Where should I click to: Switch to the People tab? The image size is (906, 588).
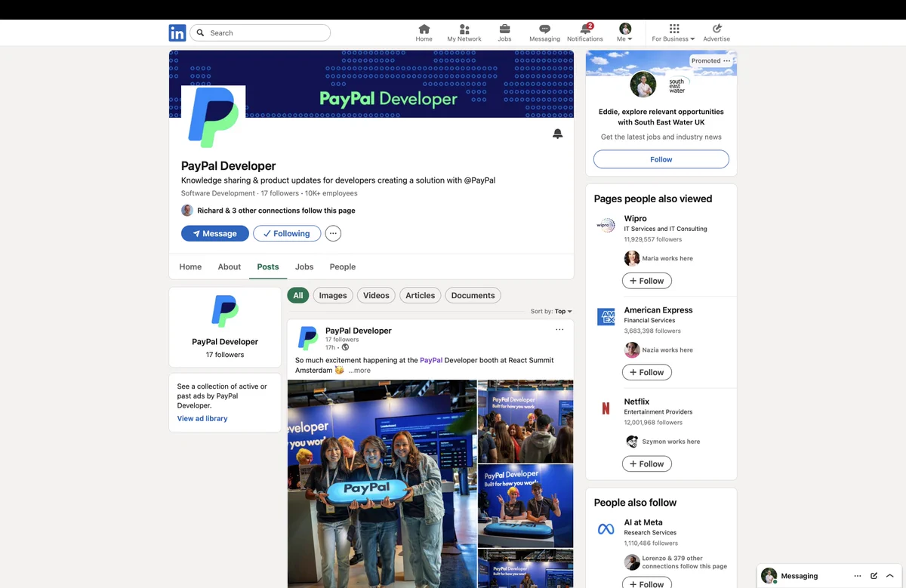tap(343, 266)
